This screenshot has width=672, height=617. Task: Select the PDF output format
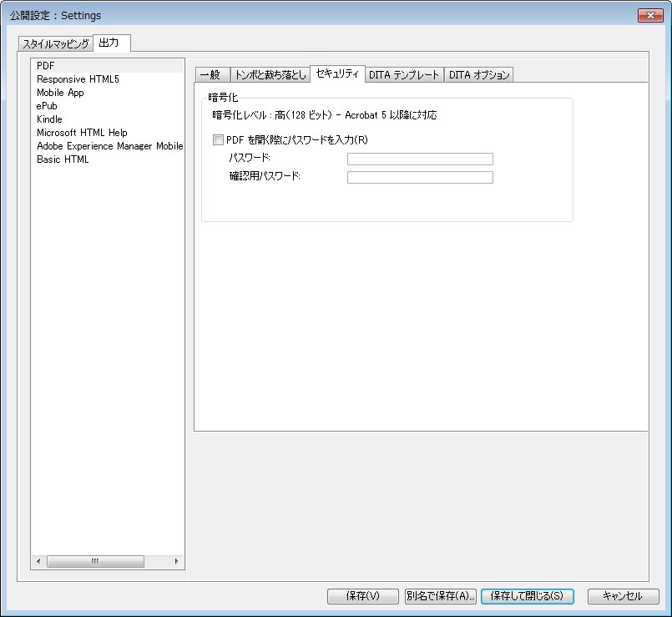(45, 66)
